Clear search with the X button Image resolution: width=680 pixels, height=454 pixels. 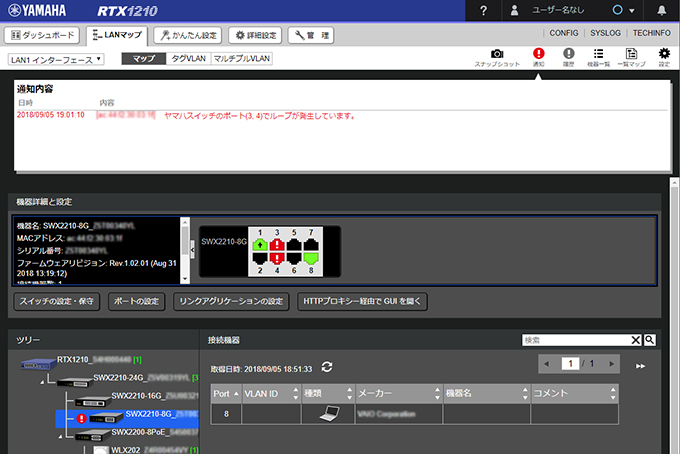tap(635, 340)
